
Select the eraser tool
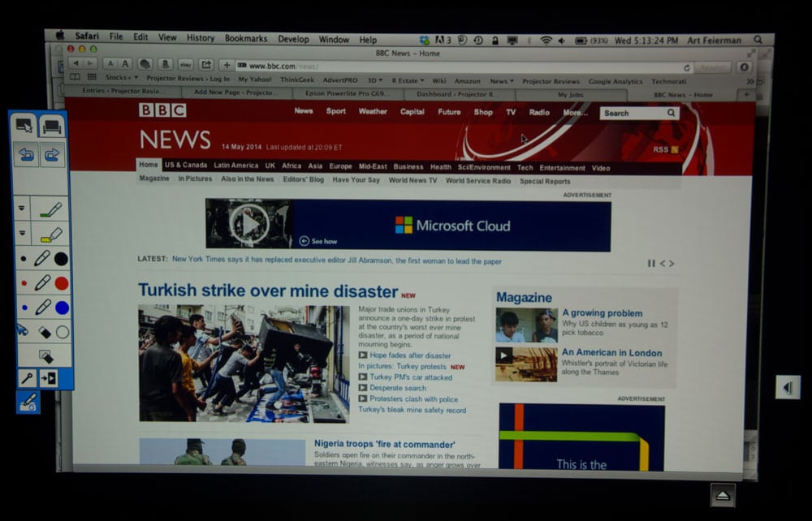pyautogui.click(x=44, y=332)
